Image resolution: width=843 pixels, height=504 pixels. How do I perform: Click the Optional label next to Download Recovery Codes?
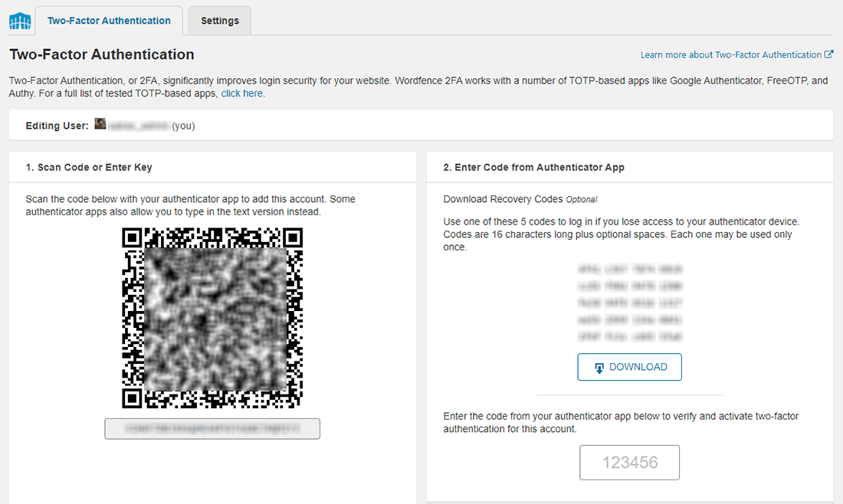pyautogui.click(x=582, y=199)
